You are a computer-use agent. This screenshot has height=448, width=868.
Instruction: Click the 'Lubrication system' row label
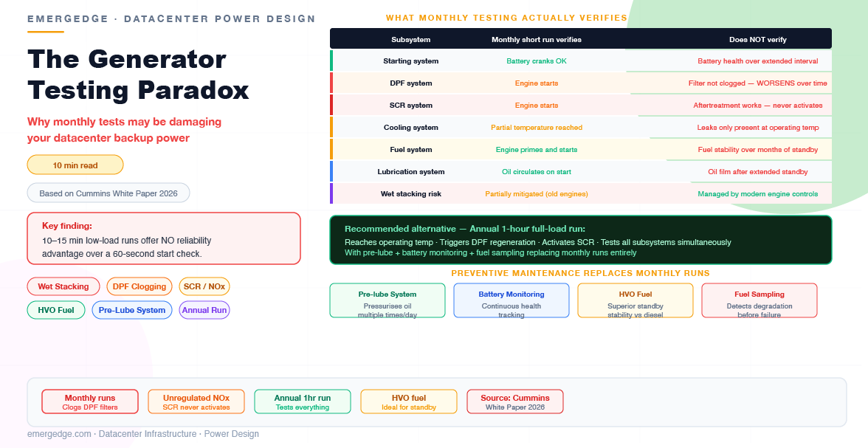point(410,172)
